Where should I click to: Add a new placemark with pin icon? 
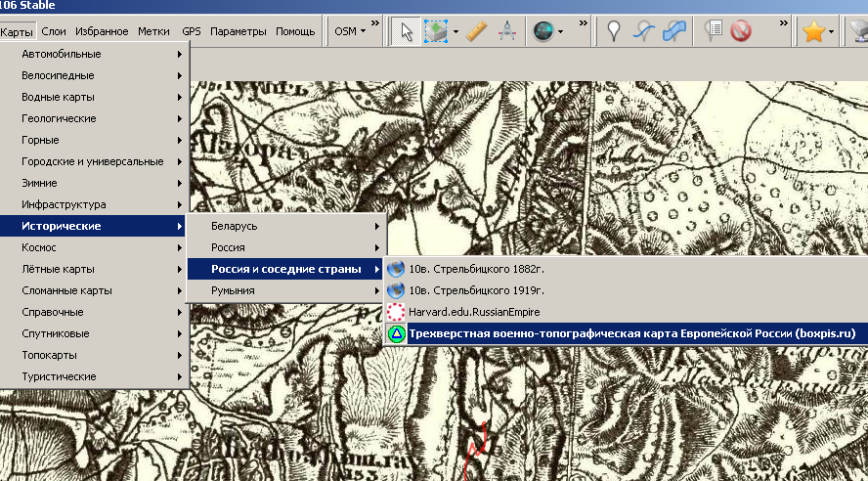[613, 31]
